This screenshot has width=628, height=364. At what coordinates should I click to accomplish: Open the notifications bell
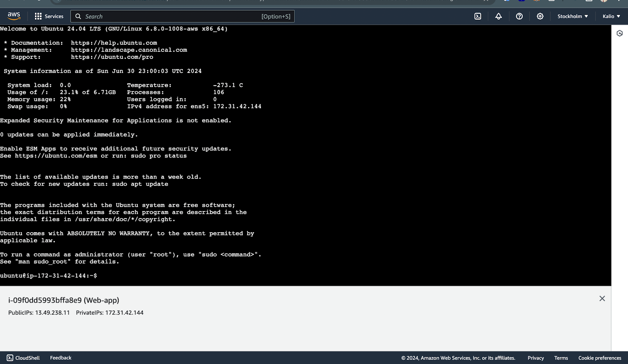click(498, 16)
